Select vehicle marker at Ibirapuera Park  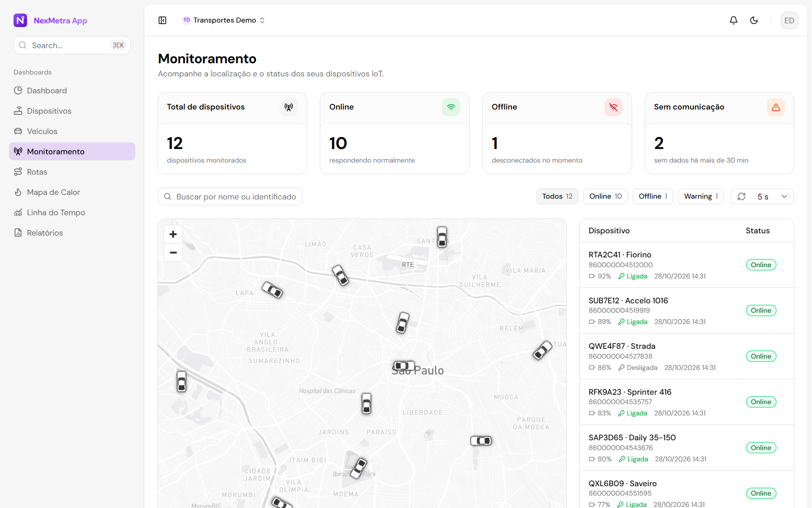pos(359,468)
